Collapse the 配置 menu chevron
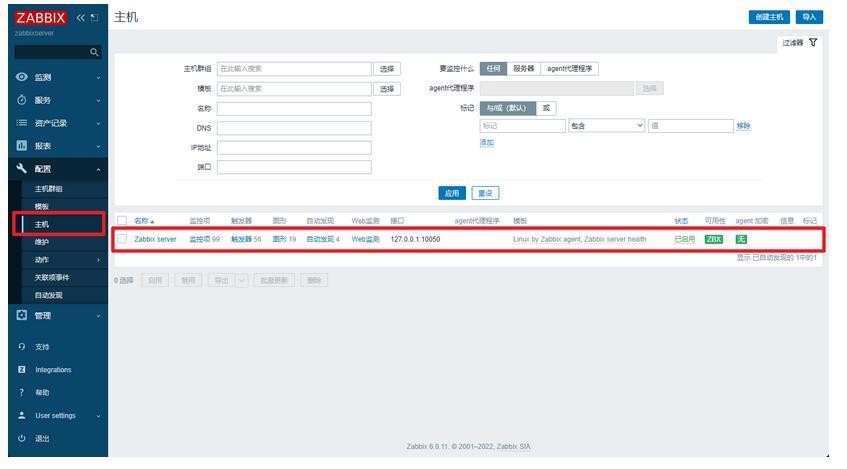This screenshot has width=847, height=469. [98, 170]
